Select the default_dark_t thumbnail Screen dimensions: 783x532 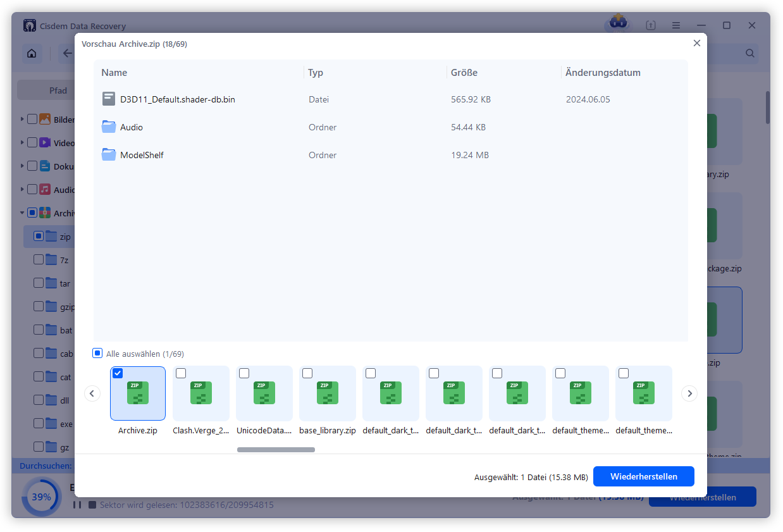[x=390, y=393]
